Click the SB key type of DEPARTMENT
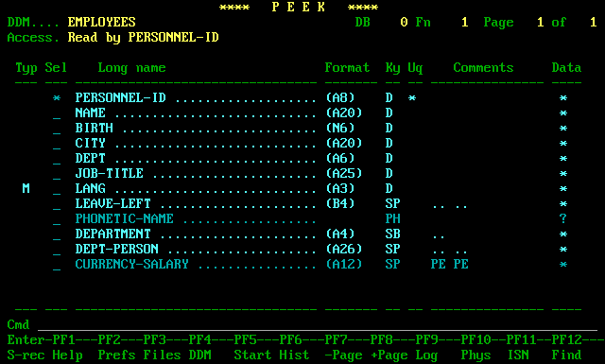The image size is (605, 364). (393, 234)
